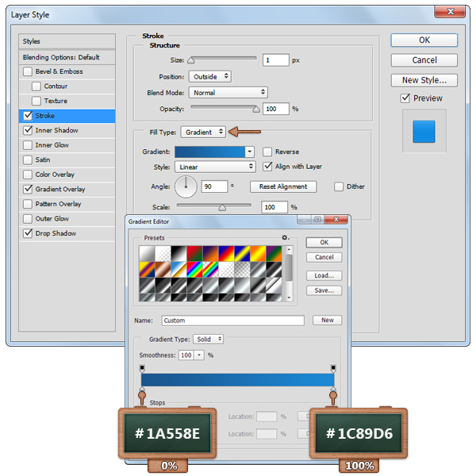The height and width of the screenshot is (476, 476).
Task: Turn on the Dither checkbox
Action: pyautogui.click(x=339, y=186)
